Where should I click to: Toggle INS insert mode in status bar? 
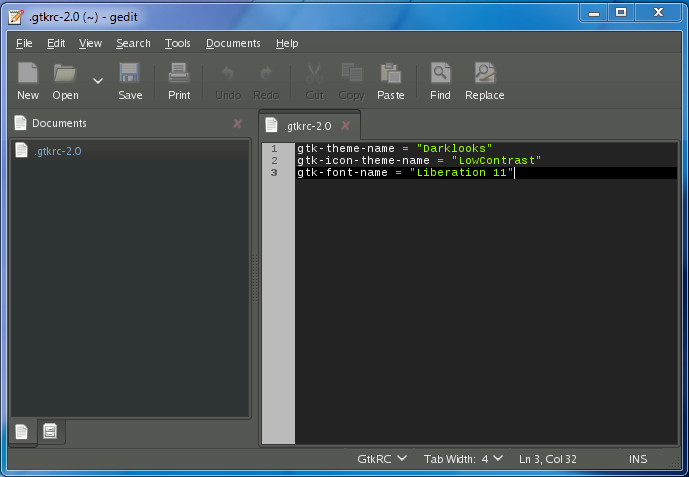[x=637, y=459]
